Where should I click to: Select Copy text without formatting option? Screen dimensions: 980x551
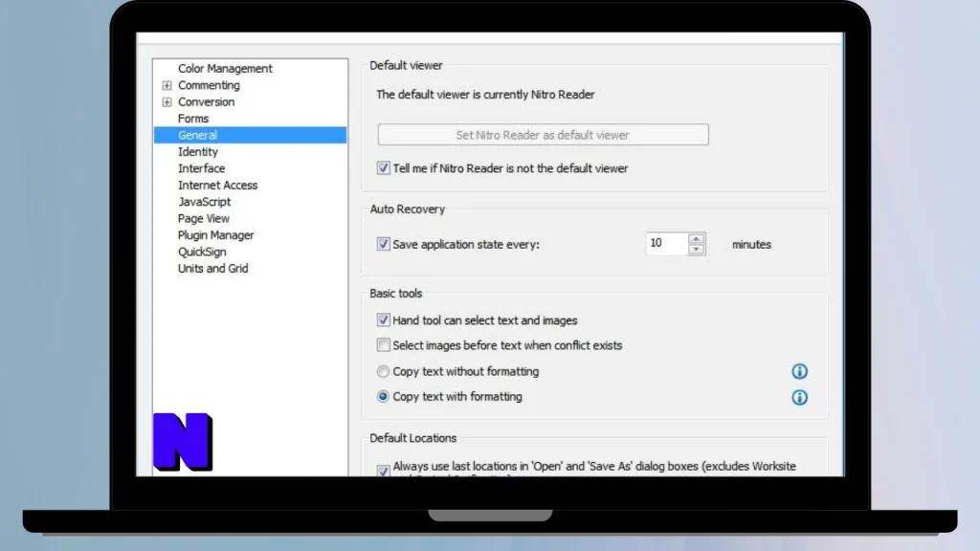[x=383, y=372]
